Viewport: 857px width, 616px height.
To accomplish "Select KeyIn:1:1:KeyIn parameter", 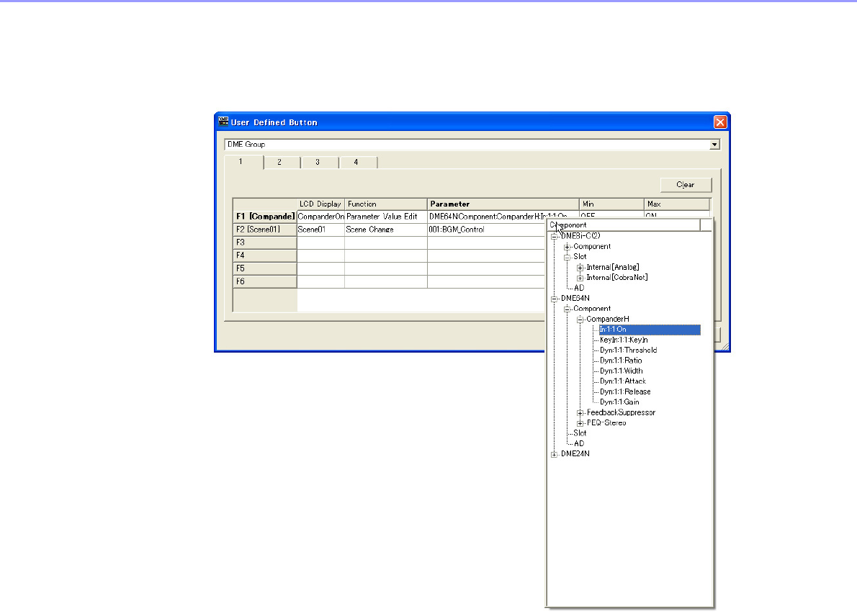I will [624, 340].
